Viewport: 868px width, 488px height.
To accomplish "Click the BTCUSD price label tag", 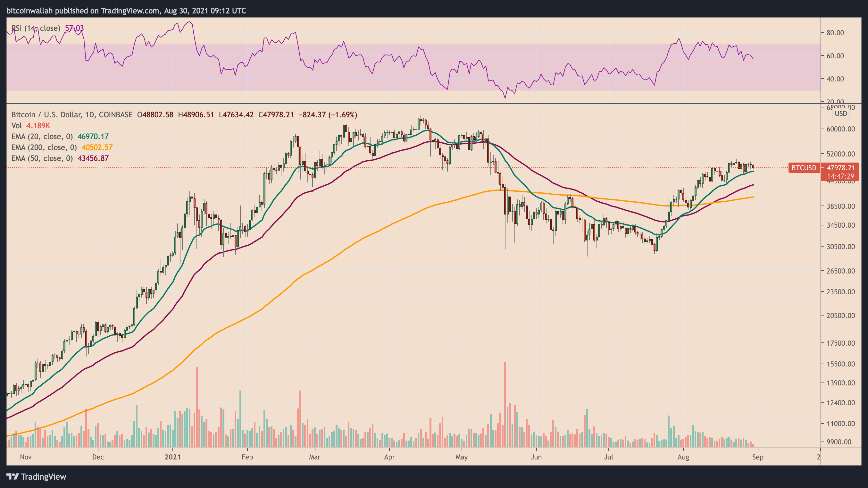I will click(804, 168).
